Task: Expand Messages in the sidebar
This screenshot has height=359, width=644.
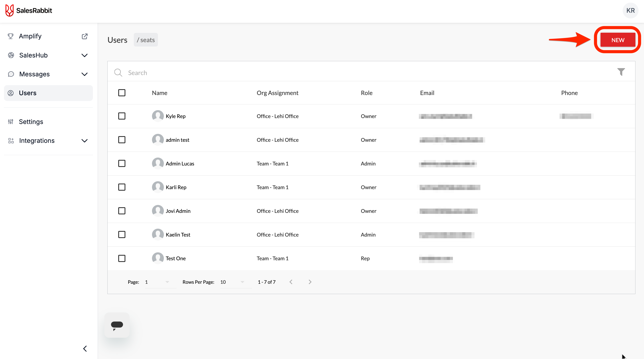Action: (85, 74)
